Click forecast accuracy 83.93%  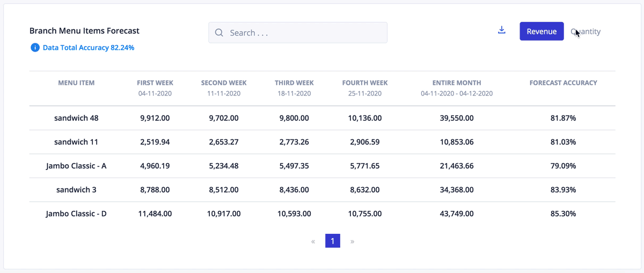(x=563, y=190)
